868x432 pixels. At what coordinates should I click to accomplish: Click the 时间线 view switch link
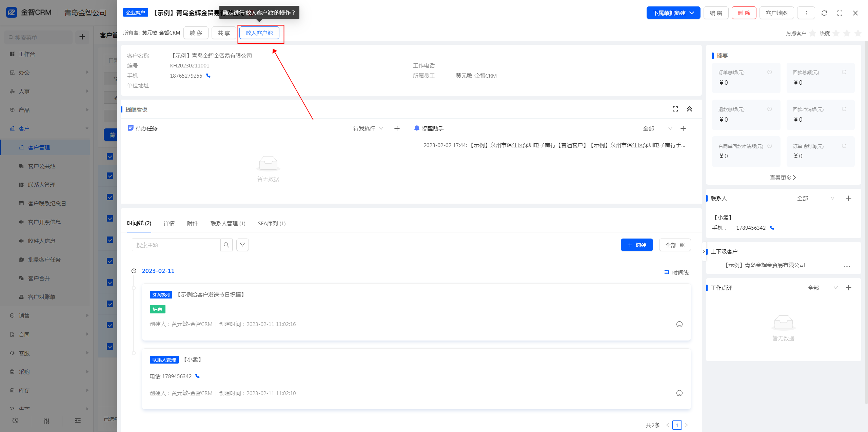click(x=676, y=272)
